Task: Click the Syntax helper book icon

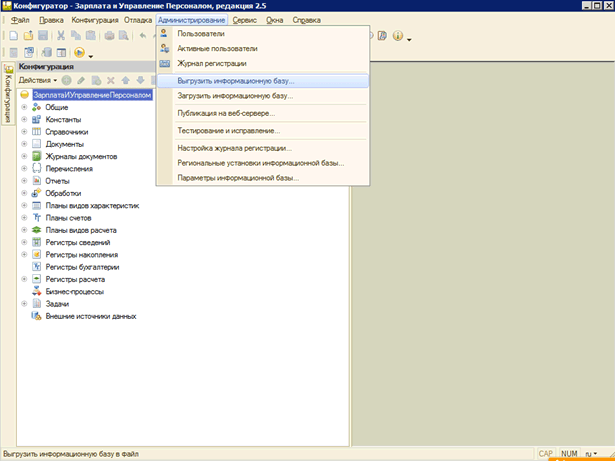Action: click(382, 36)
